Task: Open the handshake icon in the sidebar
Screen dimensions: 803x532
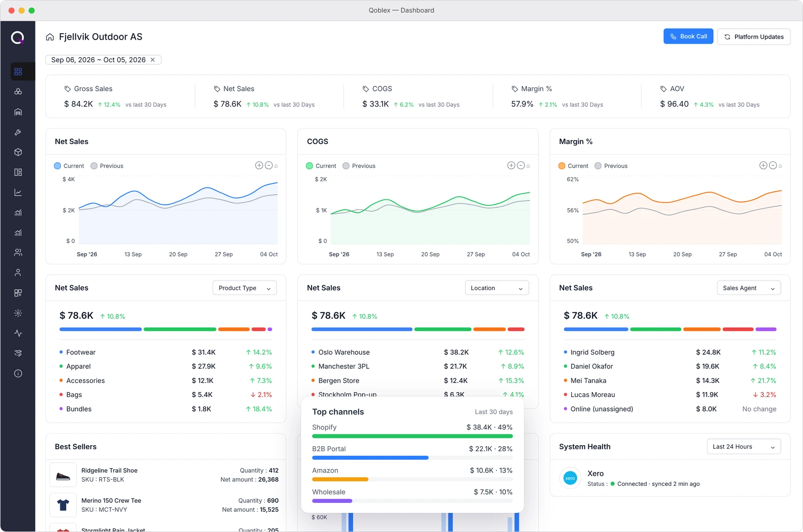Action: 18,353
